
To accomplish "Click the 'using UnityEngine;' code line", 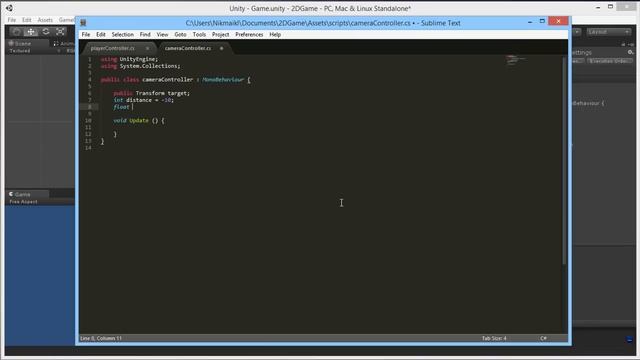I will click(x=129, y=59).
